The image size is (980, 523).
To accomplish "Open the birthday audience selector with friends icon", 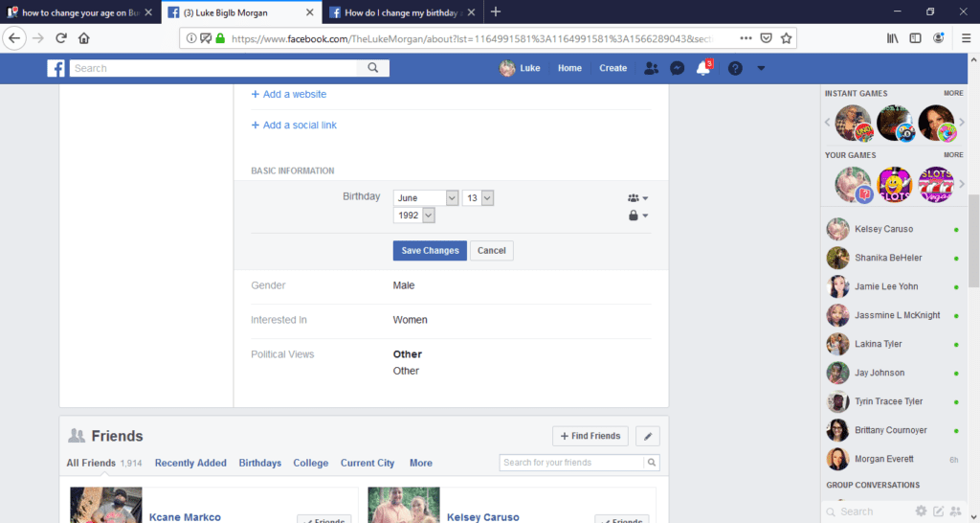I will (x=638, y=197).
